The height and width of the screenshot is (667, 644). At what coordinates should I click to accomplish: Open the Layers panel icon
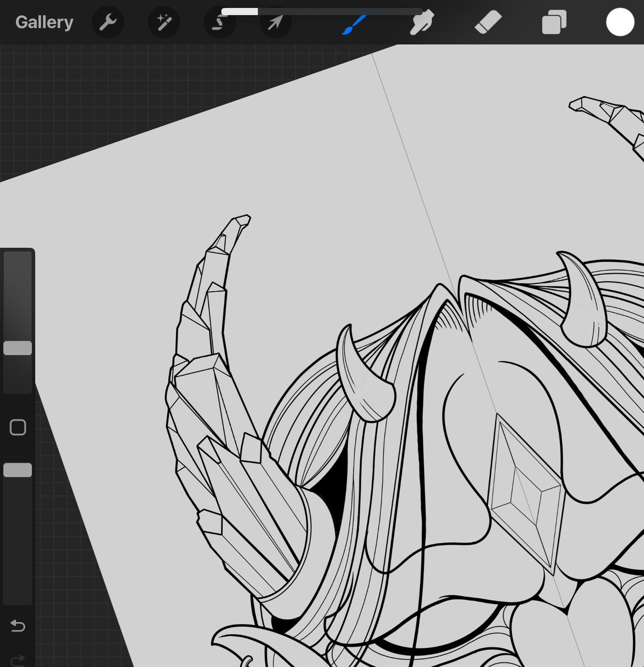(x=553, y=22)
